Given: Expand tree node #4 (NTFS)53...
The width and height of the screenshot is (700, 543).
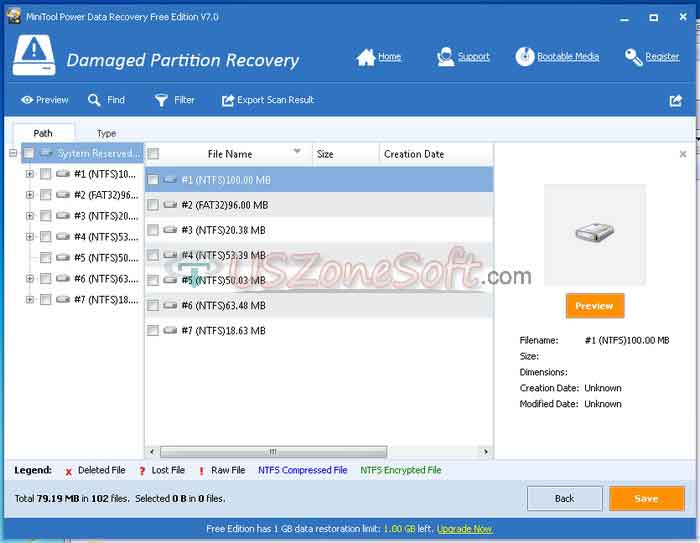Looking at the screenshot, I should pos(29,237).
